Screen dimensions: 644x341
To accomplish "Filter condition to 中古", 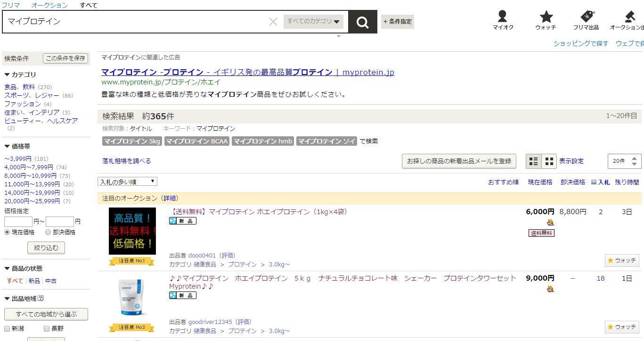I will (x=50, y=281).
